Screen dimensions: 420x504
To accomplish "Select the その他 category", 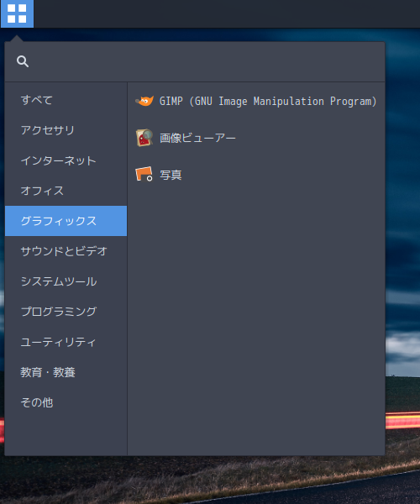I will (66, 402).
